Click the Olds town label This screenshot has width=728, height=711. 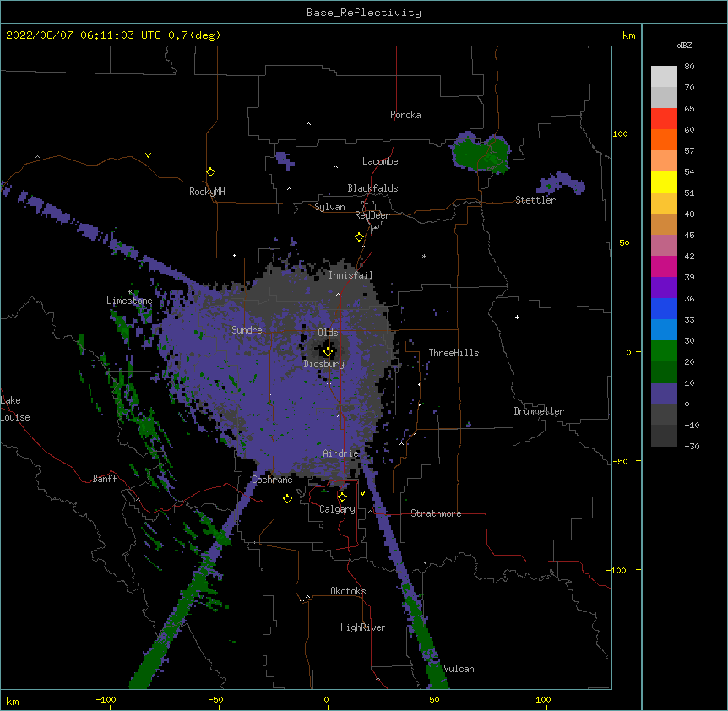click(328, 333)
